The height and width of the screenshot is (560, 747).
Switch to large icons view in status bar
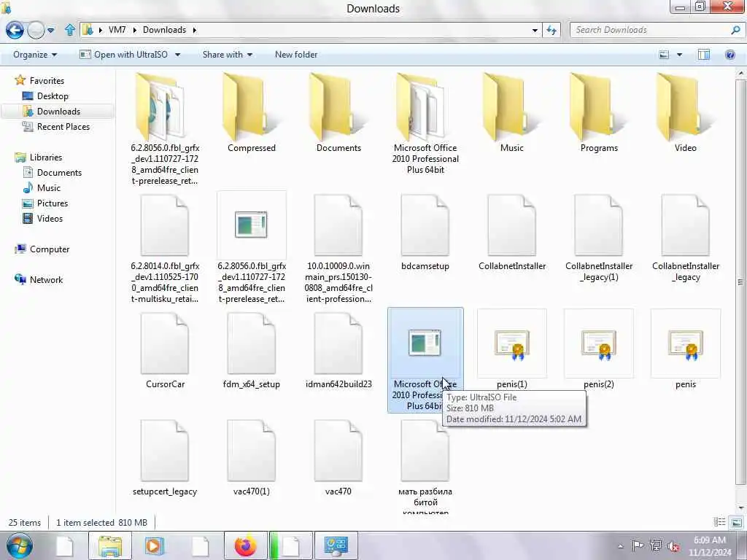pyautogui.click(x=736, y=522)
